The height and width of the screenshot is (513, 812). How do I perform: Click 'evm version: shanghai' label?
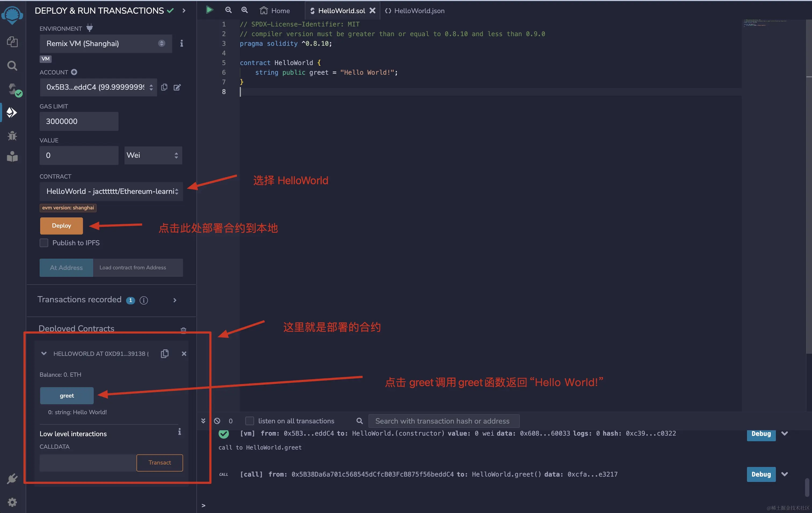point(68,208)
